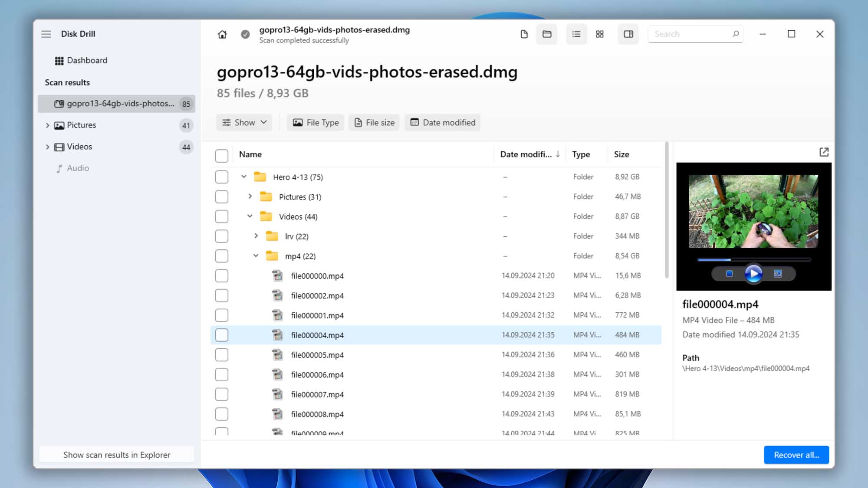Screen dimensions: 868x488
Task: Click Recover all button
Action: [796, 455]
